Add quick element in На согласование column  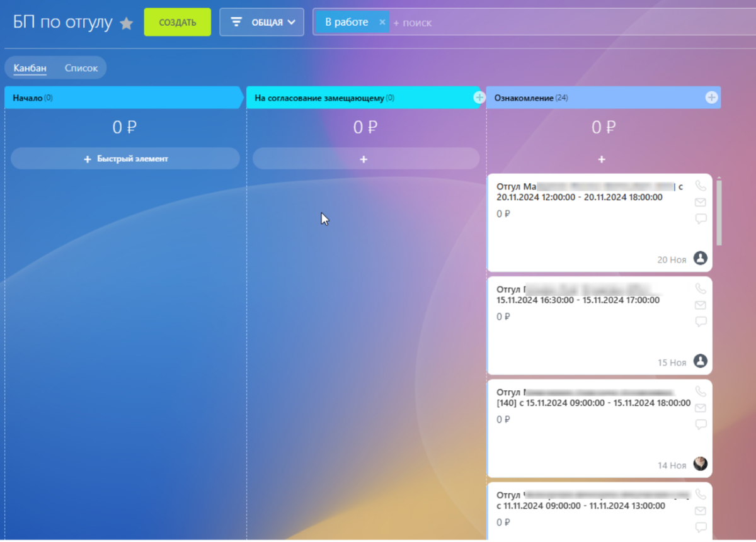coord(366,159)
